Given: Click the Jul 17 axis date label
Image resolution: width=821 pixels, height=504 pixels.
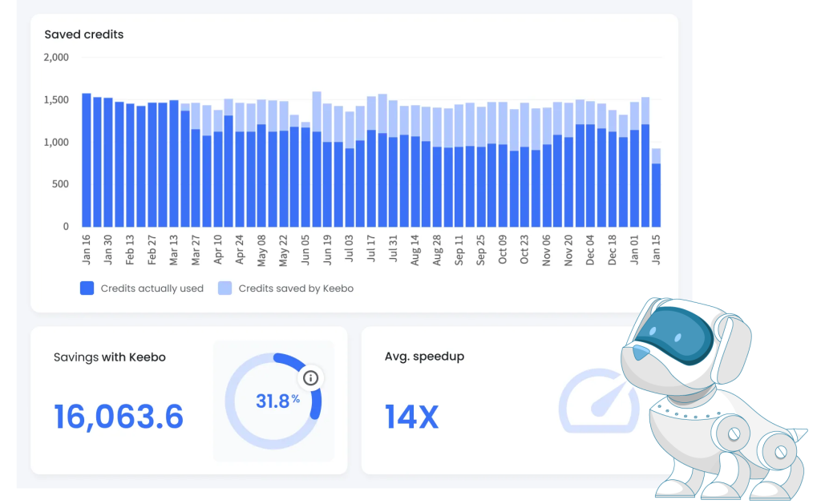Looking at the screenshot, I should [x=371, y=248].
